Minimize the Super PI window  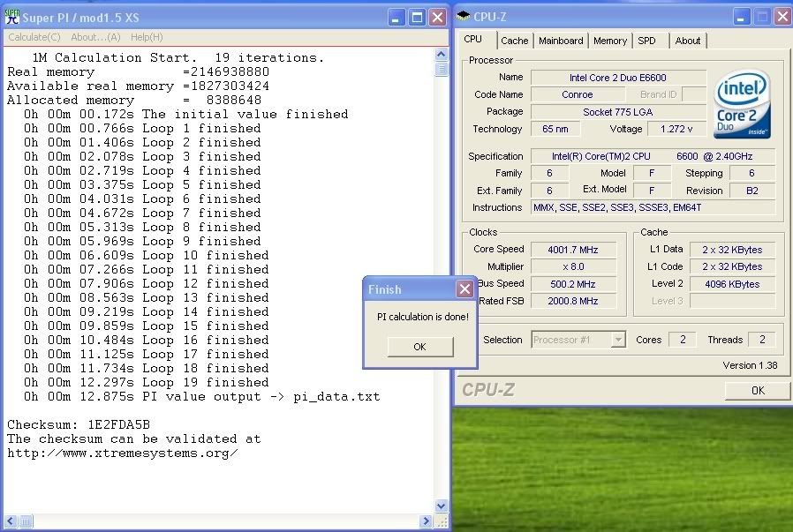pyautogui.click(x=396, y=18)
